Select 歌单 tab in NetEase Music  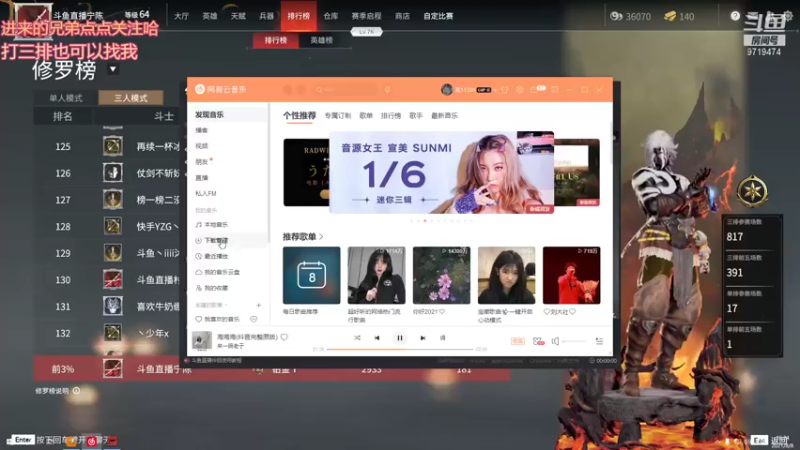[x=366, y=116]
